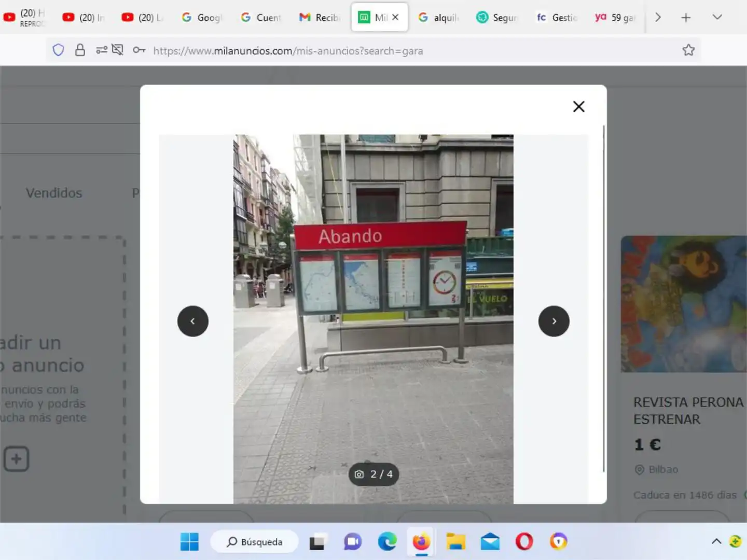This screenshot has width=747, height=560.
Task: Open the permissions settings icon in address bar
Action: (x=102, y=50)
